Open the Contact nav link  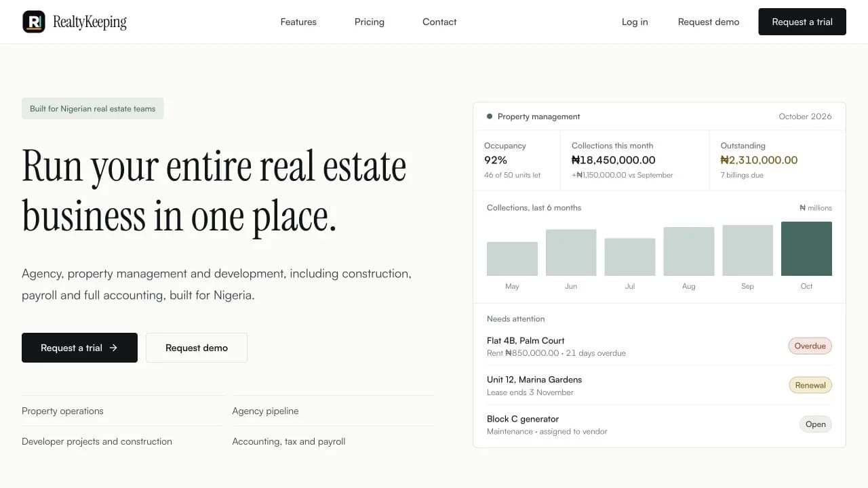click(x=439, y=22)
